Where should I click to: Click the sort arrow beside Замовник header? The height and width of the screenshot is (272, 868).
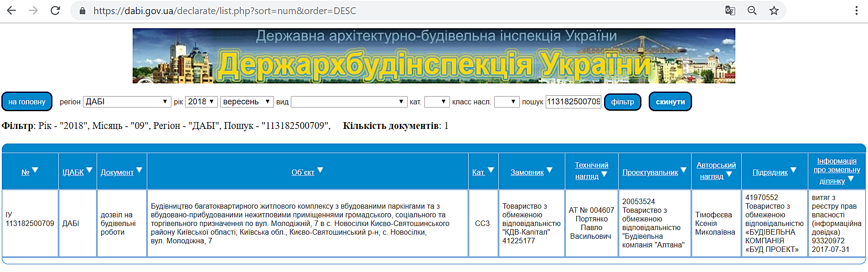549,170
